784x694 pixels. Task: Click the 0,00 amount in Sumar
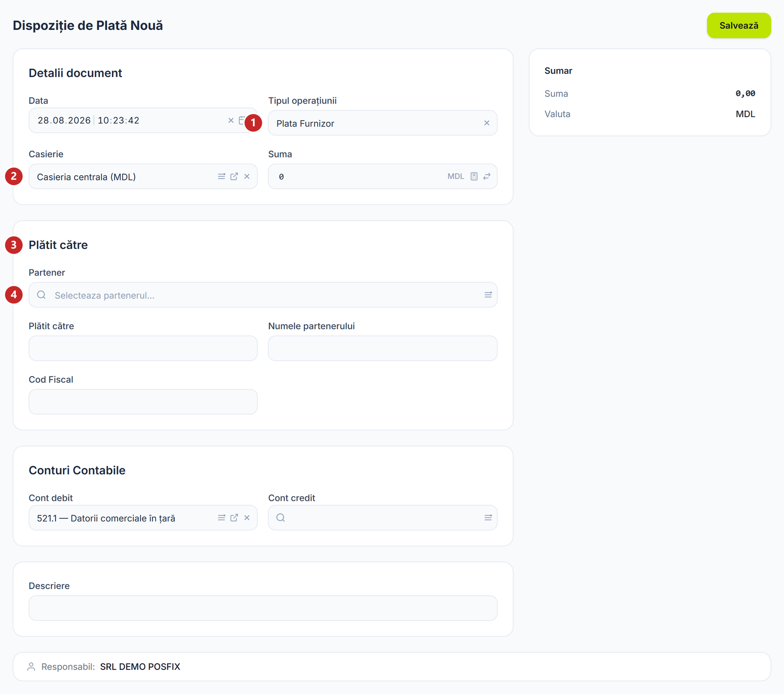pos(745,94)
